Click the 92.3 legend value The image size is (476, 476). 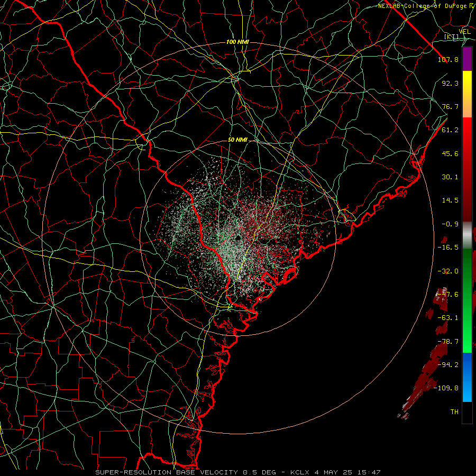point(450,83)
